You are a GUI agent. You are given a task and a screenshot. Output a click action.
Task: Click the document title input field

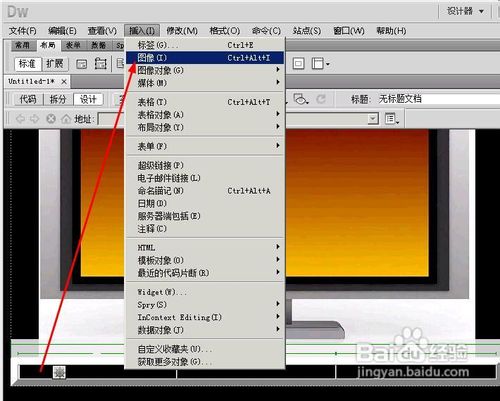437,99
